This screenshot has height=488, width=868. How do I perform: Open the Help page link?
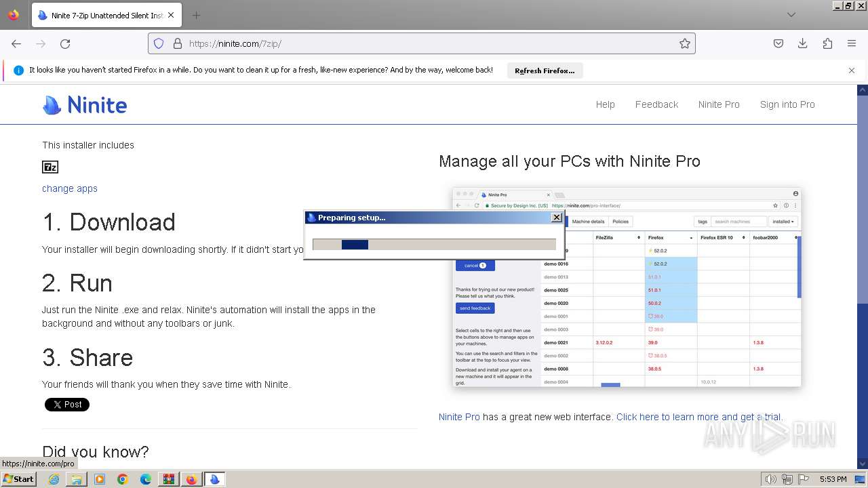[606, 104]
